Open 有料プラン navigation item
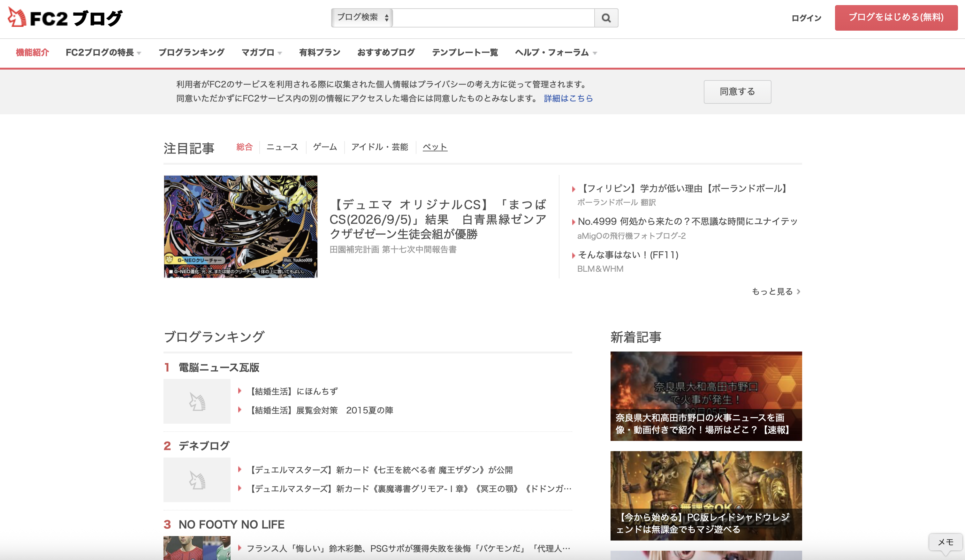965x560 pixels. pos(320,52)
